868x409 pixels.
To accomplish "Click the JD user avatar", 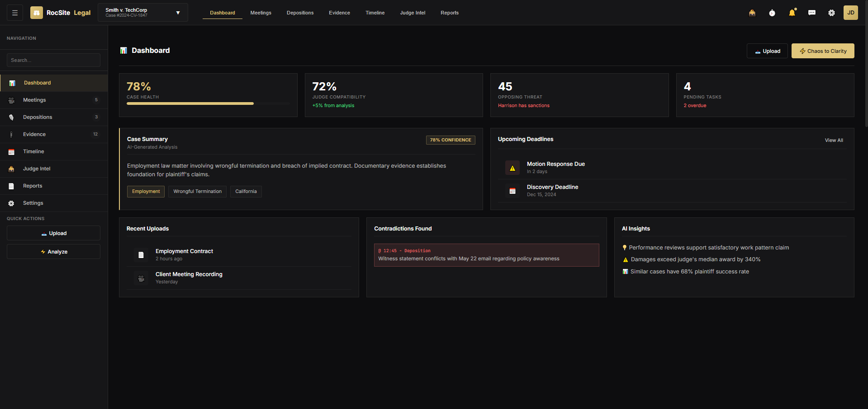I will 850,13.
